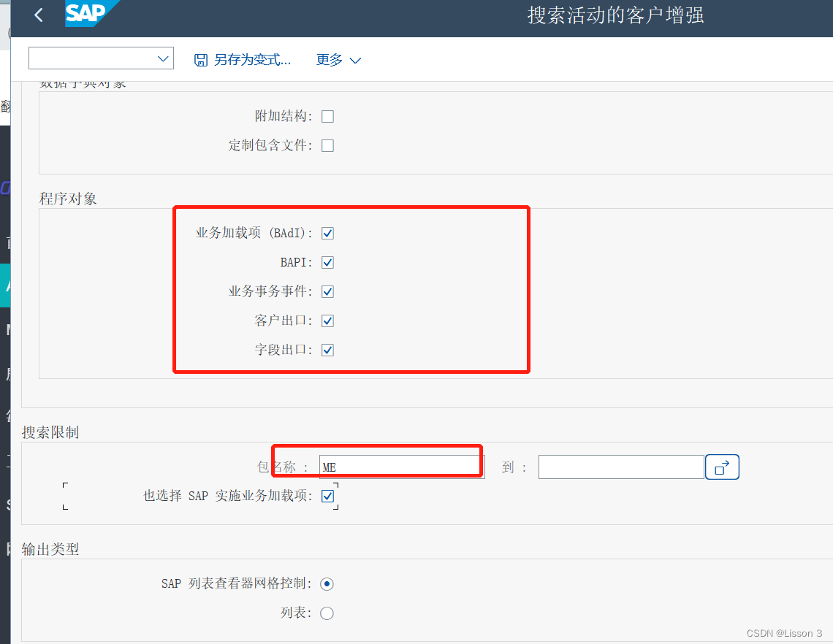Open the multiple selection button after 到 field
Image resolution: width=833 pixels, height=644 pixels.
(722, 467)
